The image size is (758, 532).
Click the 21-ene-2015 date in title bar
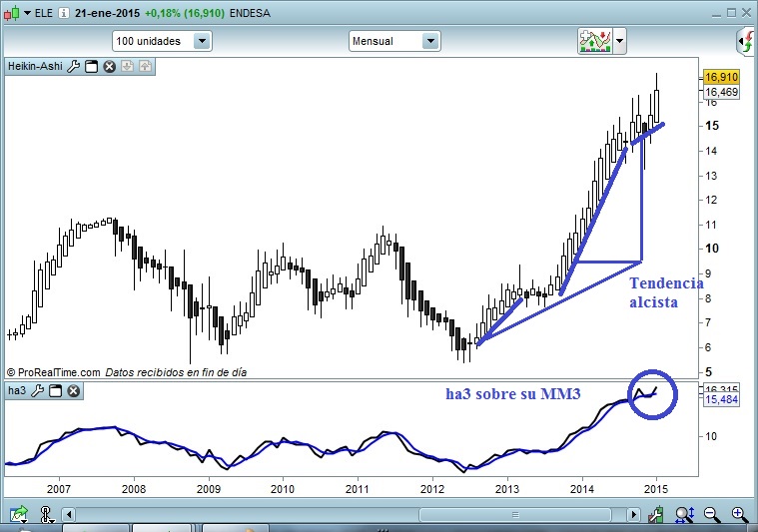tap(107, 13)
